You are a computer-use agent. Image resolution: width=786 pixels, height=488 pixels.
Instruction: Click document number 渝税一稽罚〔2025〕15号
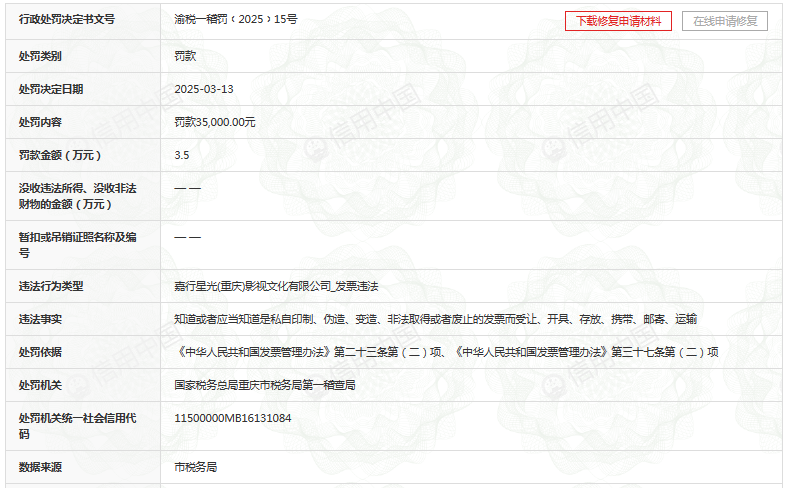(235, 20)
